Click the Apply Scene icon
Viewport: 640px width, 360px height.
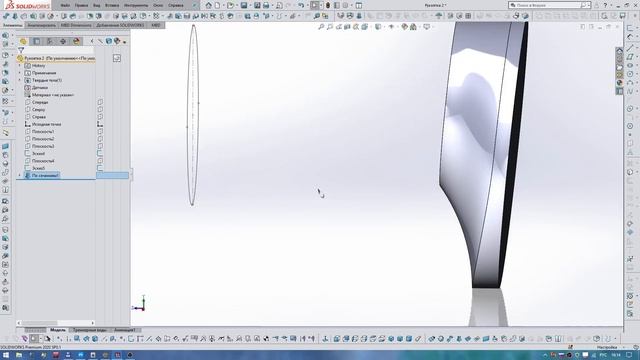click(413, 27)
